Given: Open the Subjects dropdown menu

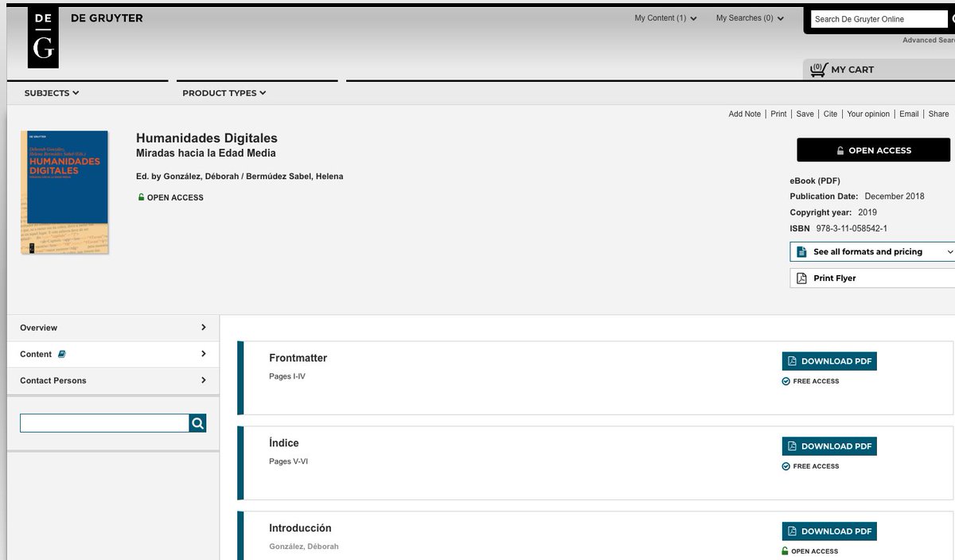Looking at the screenshot, I should coord(52,93).
